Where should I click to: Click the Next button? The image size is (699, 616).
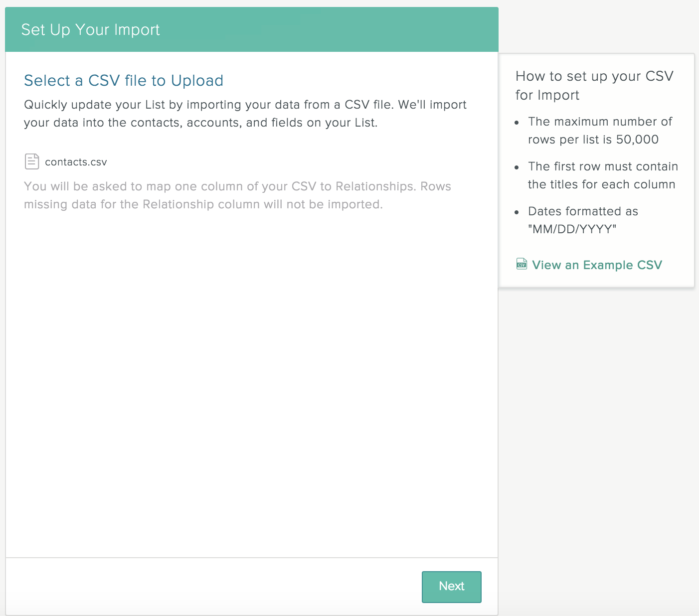pos(451,587)
